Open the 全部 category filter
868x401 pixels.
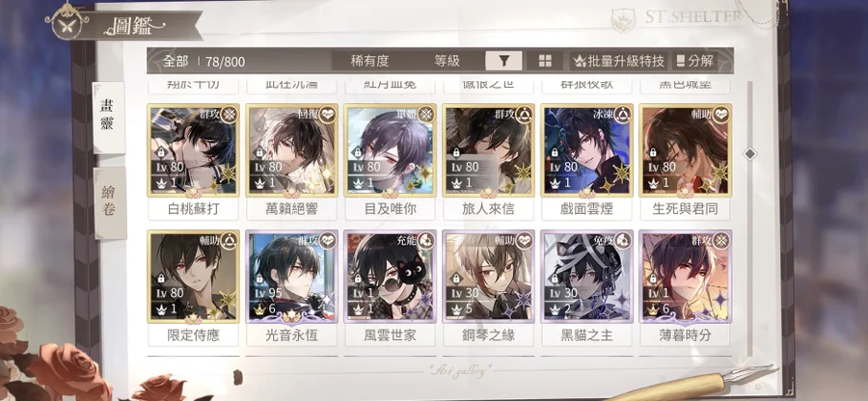[x=176, y=62]
